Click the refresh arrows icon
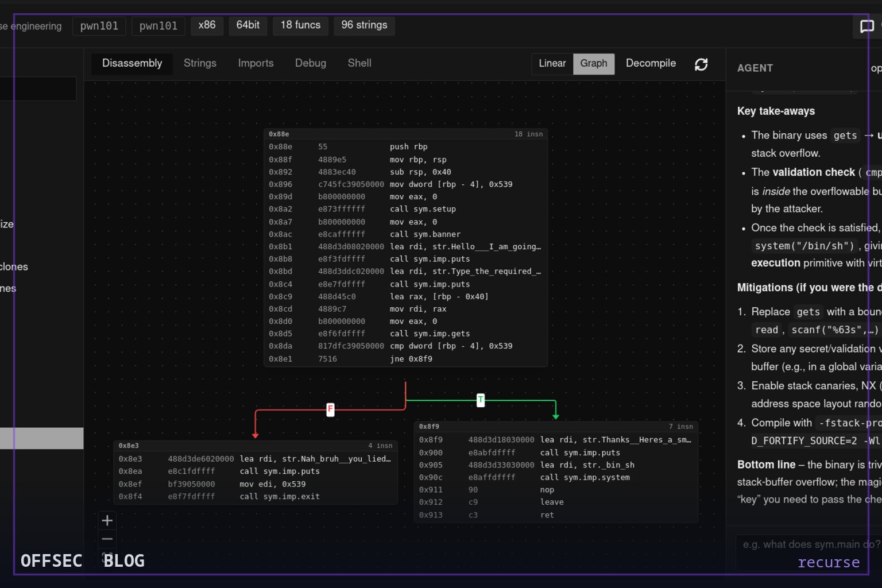 point(701,64)
